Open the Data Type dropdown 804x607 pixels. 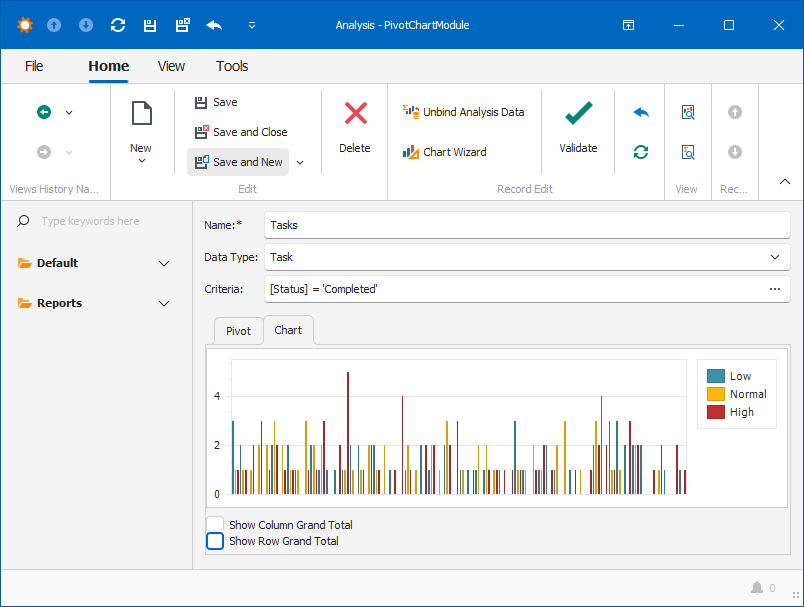pyautogui.click(x=774, y=257)
